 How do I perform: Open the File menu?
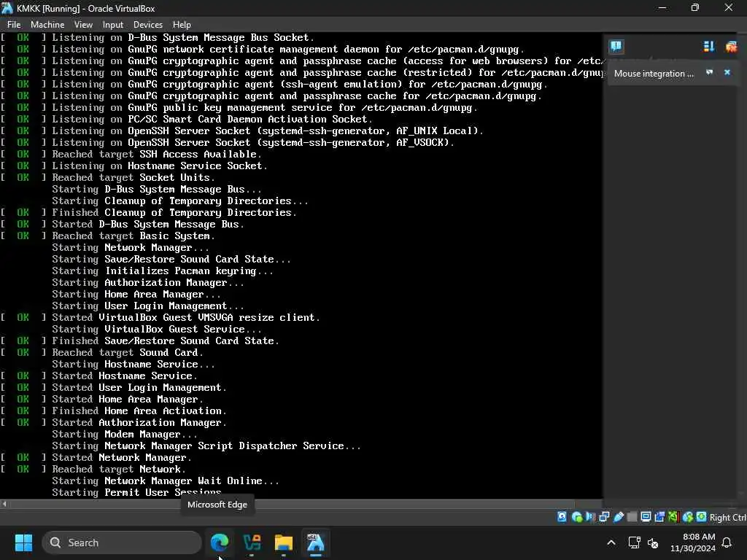(x=14, y=24)
